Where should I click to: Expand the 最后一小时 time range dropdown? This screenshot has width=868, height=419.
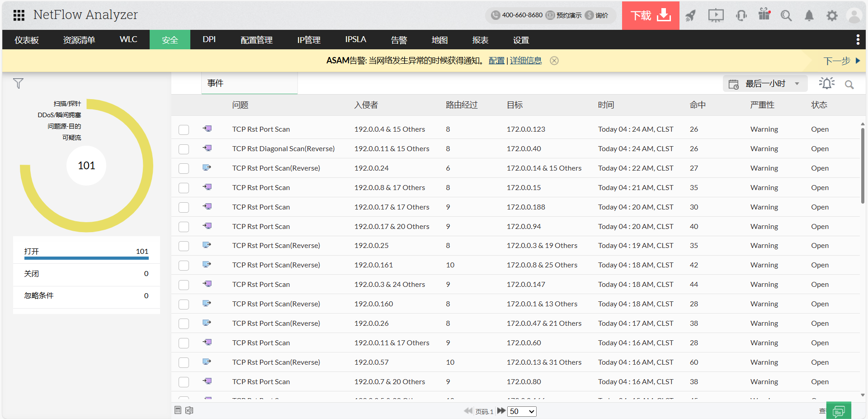(x=765, y=84)
